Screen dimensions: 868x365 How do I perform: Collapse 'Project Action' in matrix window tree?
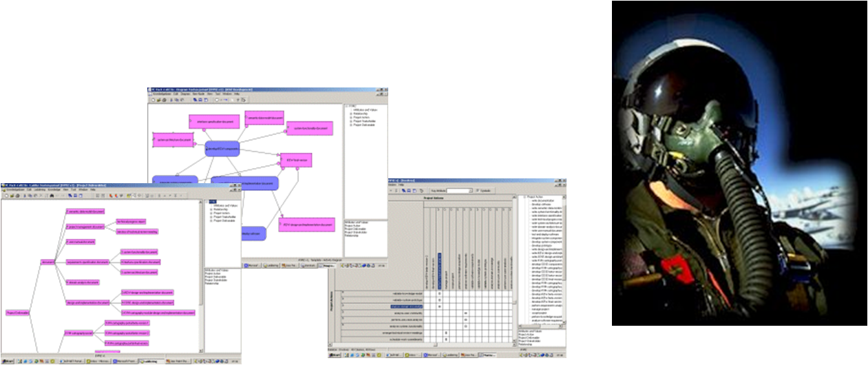pyautogui.click(x=525, y=197)
